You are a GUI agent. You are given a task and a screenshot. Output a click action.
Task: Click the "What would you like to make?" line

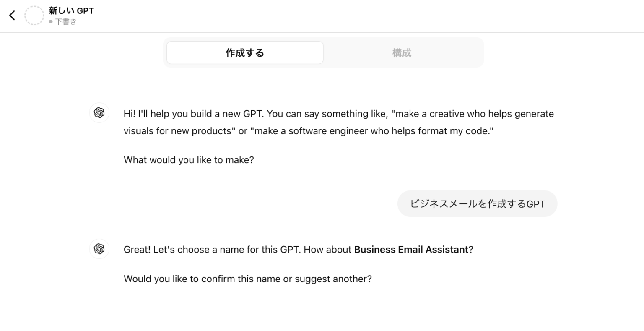point(189,160)
